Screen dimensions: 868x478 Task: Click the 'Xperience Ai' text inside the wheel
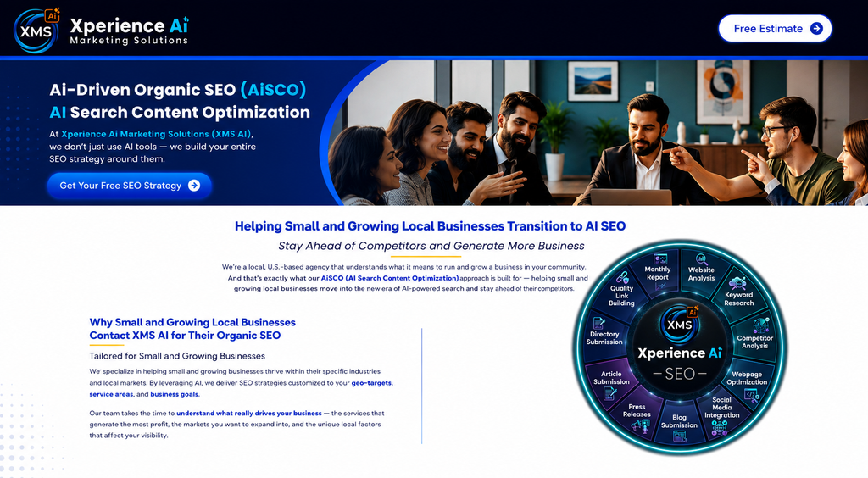click(x=680, y=353)
